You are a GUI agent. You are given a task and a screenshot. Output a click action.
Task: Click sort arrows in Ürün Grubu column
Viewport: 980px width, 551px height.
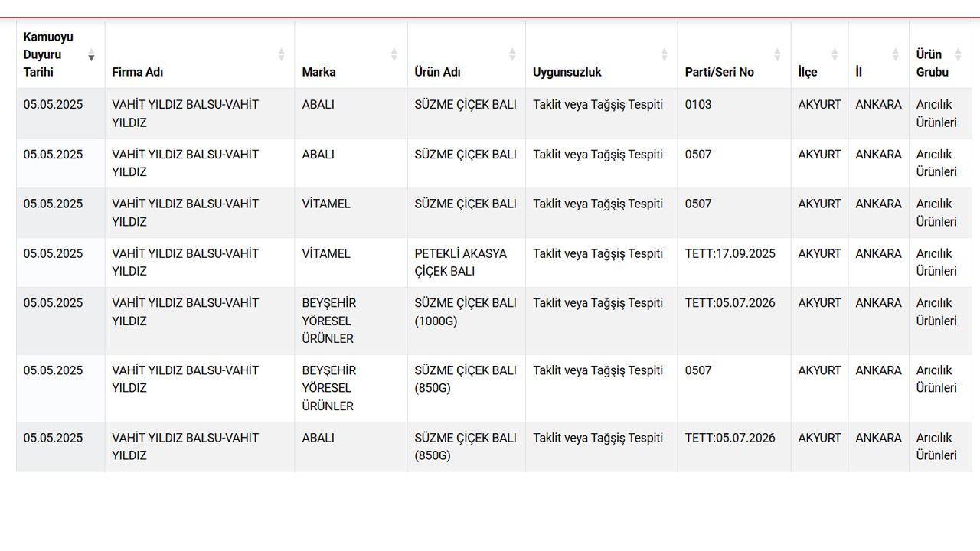958,54
